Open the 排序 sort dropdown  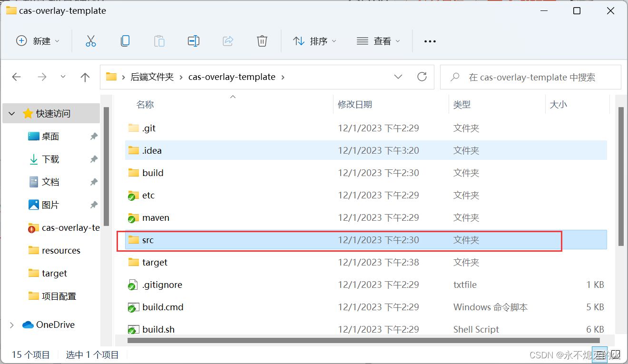click(314, 41)
